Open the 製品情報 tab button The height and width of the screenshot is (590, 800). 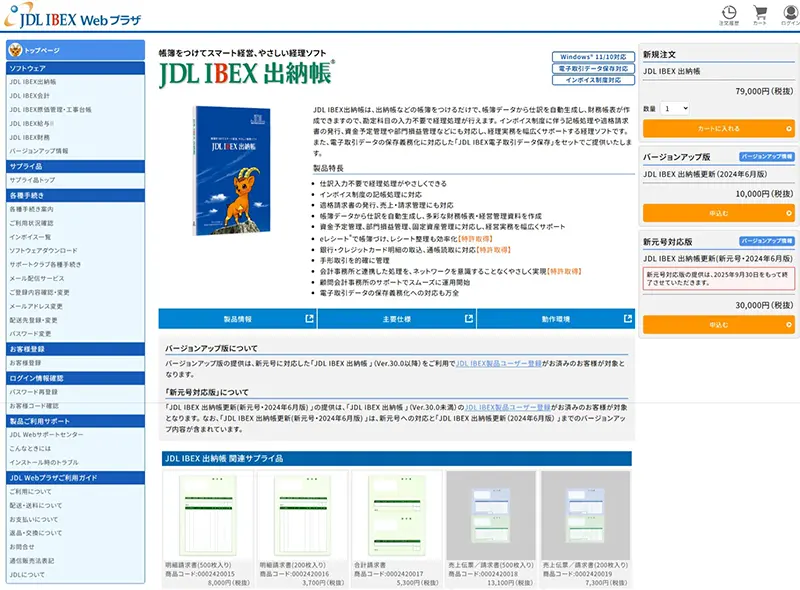[238, 318]
